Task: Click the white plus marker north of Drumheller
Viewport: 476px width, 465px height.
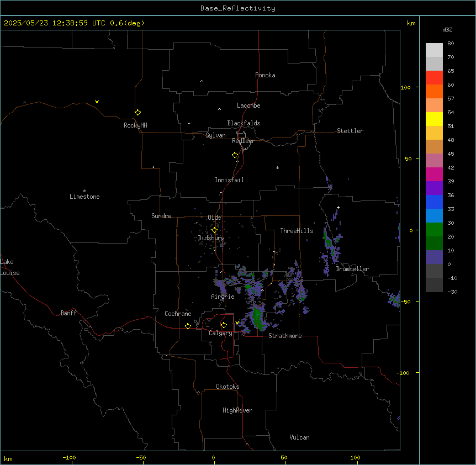Action: [x=338, y=207]
